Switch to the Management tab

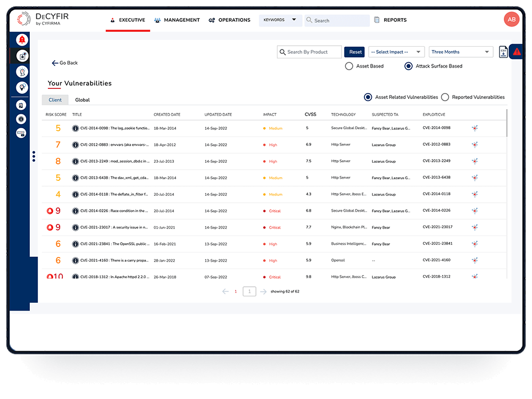[177, 20]
